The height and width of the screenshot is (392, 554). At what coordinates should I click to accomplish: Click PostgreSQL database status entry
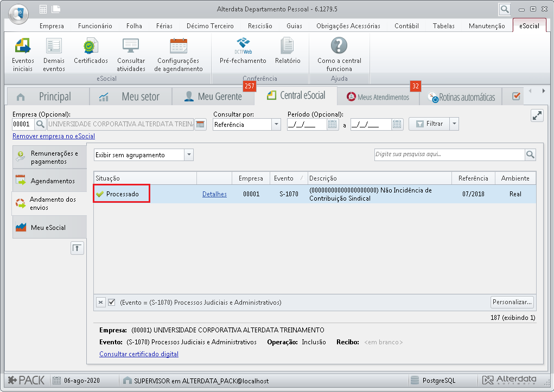(434, 381)
